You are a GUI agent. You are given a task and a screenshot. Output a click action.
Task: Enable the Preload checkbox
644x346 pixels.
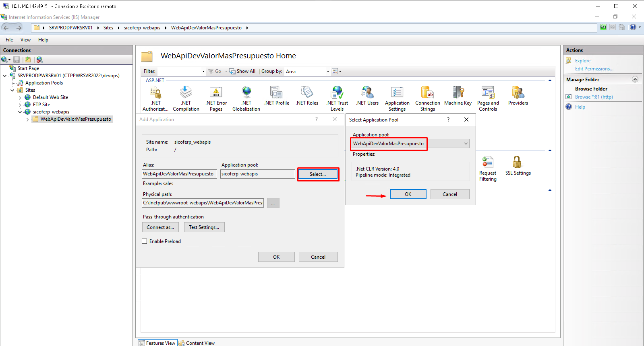(x=145, y=241)
